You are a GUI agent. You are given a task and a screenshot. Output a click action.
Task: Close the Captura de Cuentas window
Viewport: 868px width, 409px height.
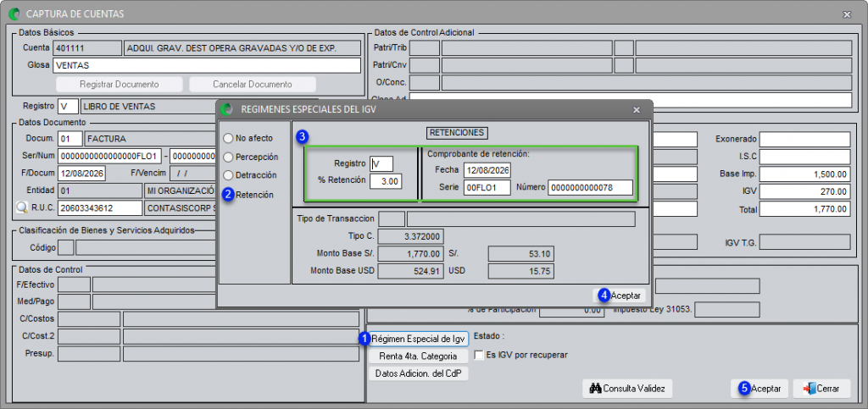847,14
